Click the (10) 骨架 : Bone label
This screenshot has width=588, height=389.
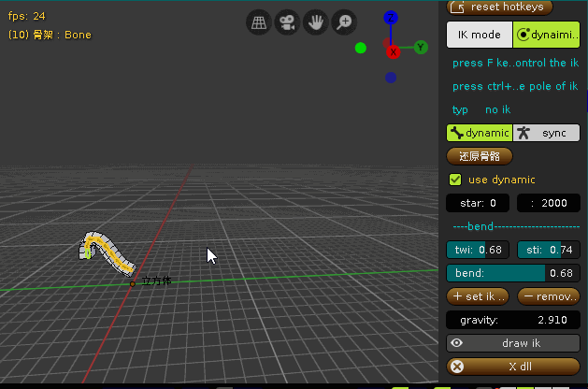[x=50, y=35]
